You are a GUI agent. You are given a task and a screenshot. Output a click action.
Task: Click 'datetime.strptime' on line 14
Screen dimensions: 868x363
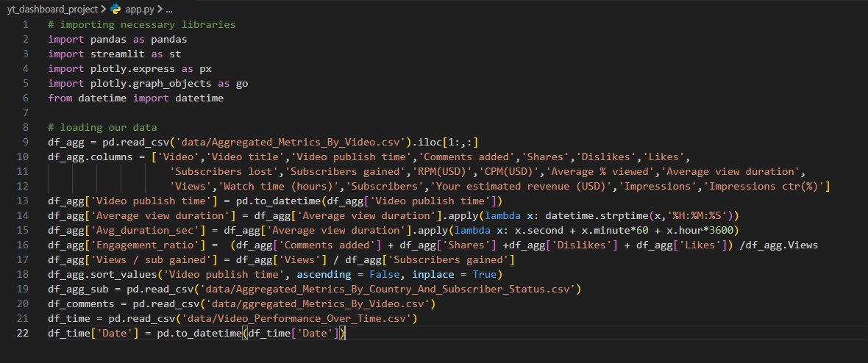pyautogui.click(x=597, y=216)
